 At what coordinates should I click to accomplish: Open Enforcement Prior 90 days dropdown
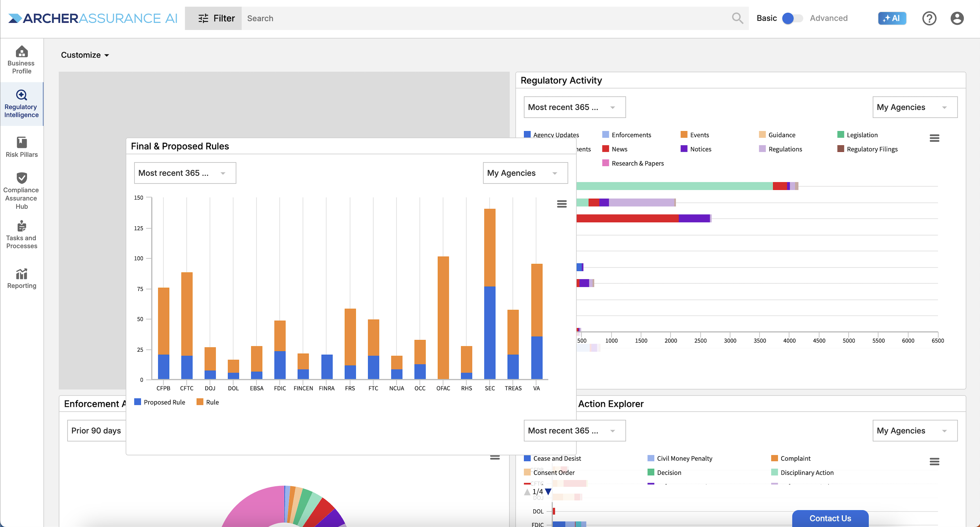tap(97, 431)
